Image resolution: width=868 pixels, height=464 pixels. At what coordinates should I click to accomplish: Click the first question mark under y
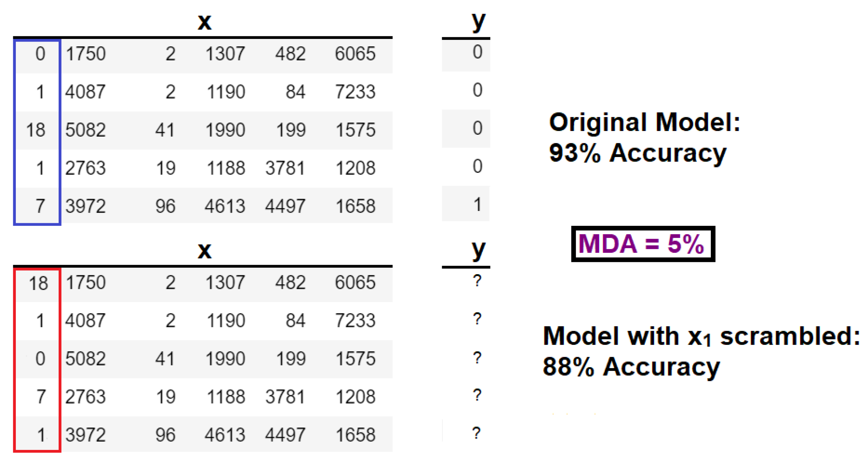(x=477, y=280)
